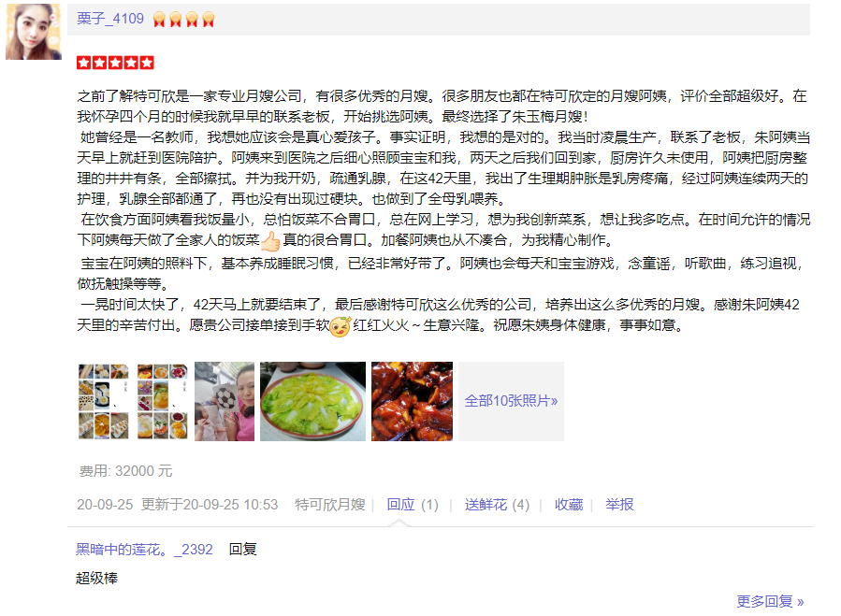This screenshot has height=616, width=841.
Task: Click the thumbs-up emoji in review
Action: coord(271,241)
